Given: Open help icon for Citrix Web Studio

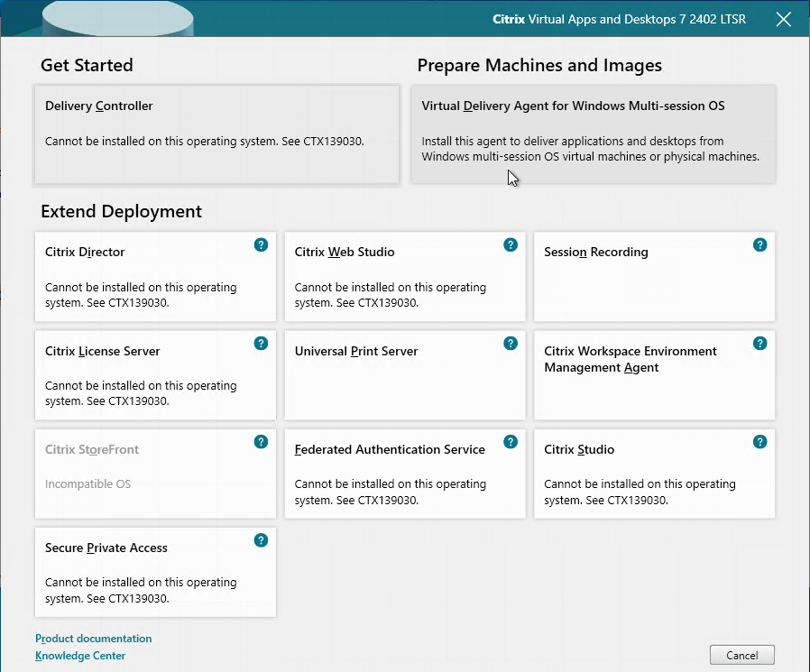Looking at the screenshot, I should click(x=511, y=244).
